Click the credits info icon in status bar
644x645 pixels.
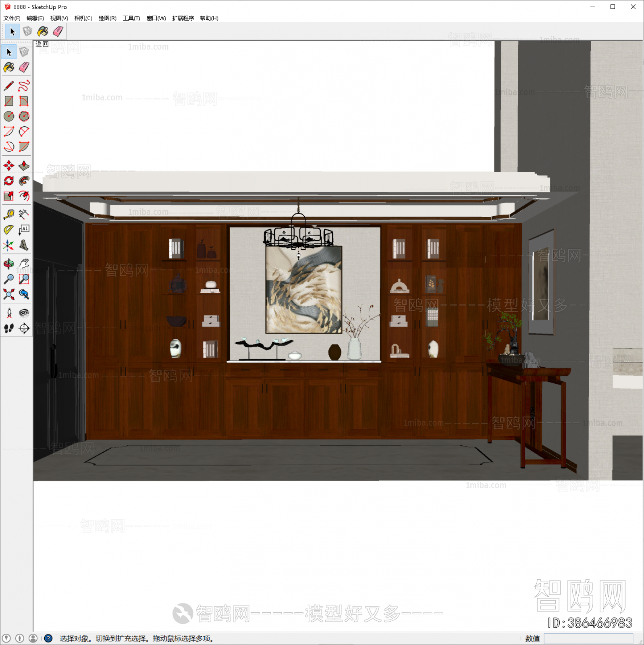(x=20, y=639)
